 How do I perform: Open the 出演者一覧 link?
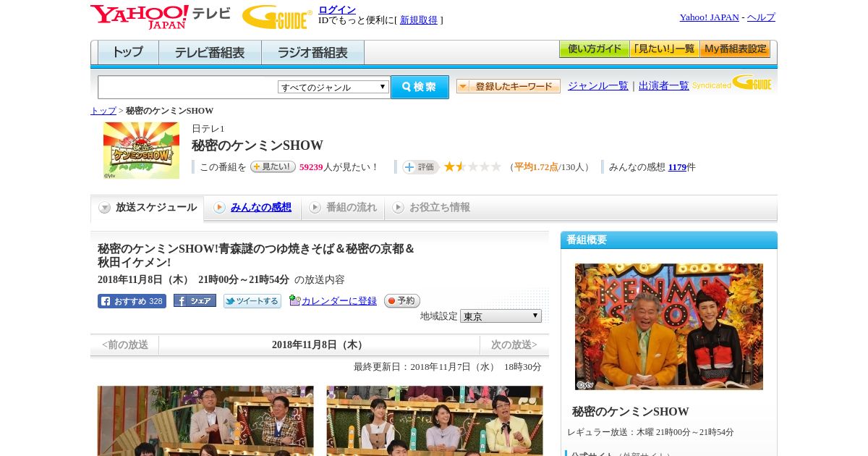click(x=664, y=86)
